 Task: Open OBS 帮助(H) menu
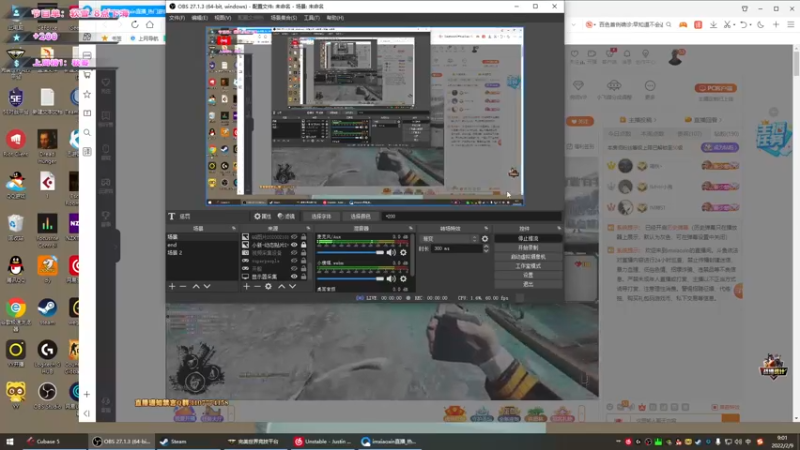pyautogui.click(x=335, y=18)
